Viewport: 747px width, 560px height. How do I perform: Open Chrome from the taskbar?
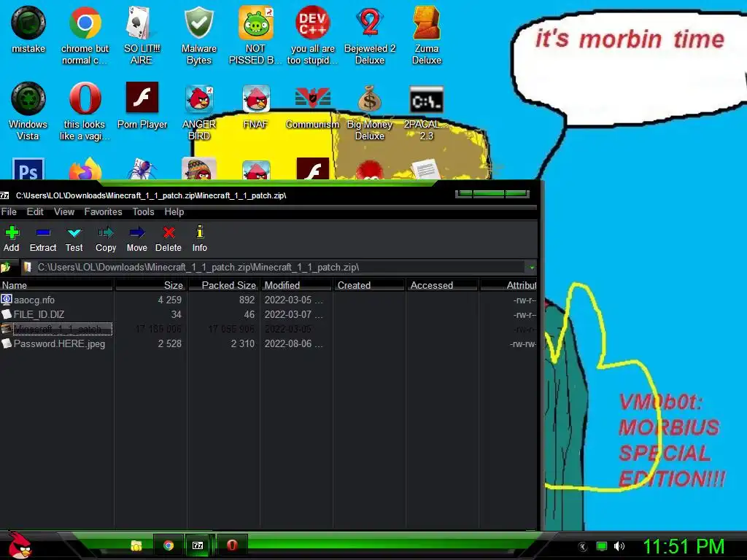pos(169,545)
